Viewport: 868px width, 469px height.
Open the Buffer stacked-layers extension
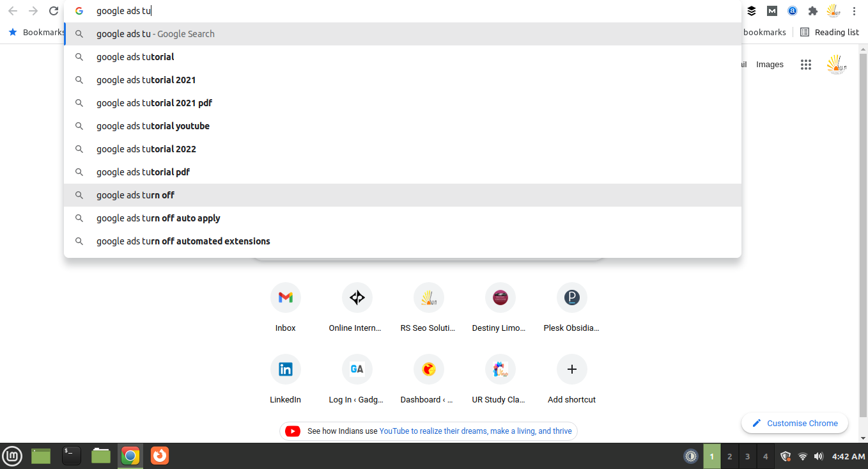pos(752,11)
